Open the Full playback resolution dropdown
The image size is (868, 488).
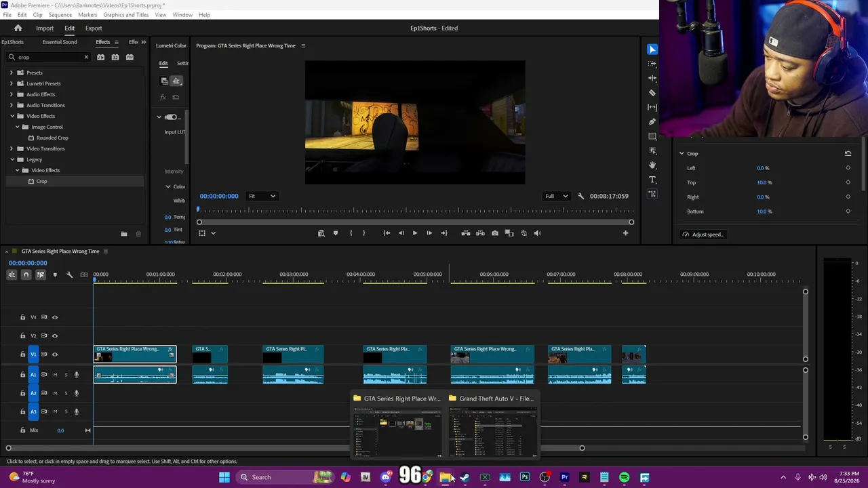[x=557, y=197]
